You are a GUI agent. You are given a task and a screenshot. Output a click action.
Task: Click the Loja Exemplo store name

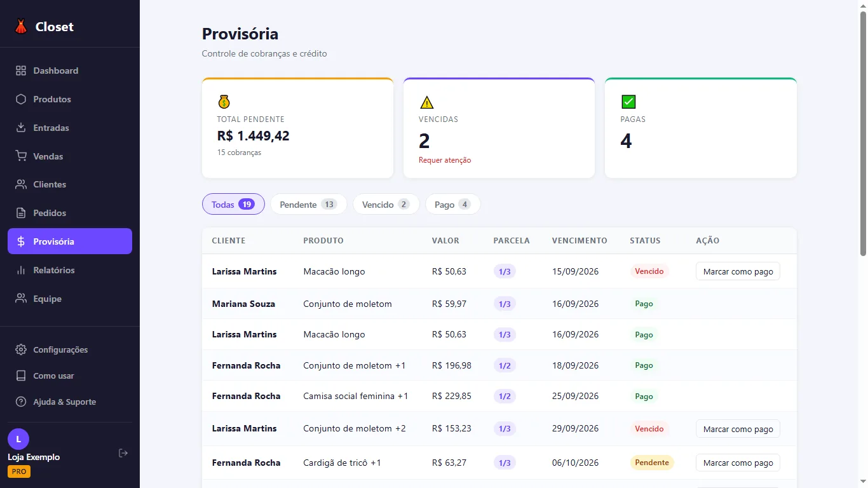pos(34,457)
